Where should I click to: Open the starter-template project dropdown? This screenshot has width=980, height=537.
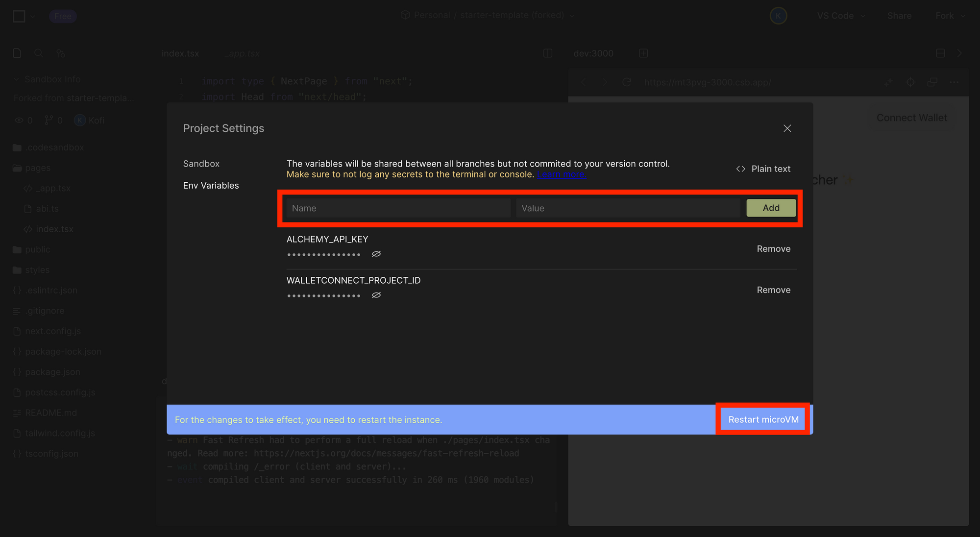click(571, 15)
